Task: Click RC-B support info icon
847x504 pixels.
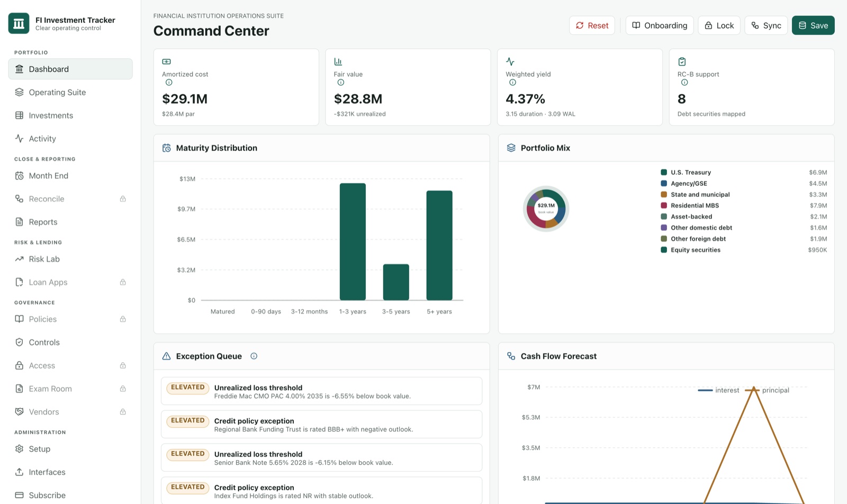Action: (684, 83)
